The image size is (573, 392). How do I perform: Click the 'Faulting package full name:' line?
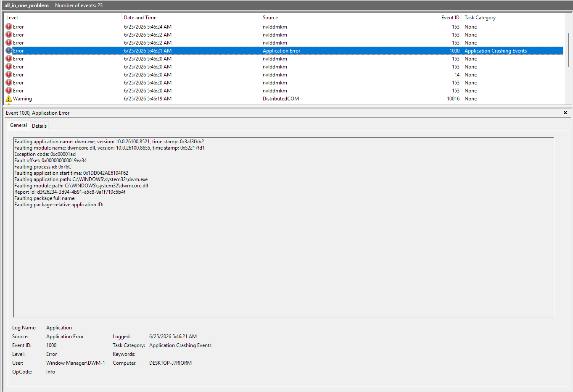click(45, 198)
